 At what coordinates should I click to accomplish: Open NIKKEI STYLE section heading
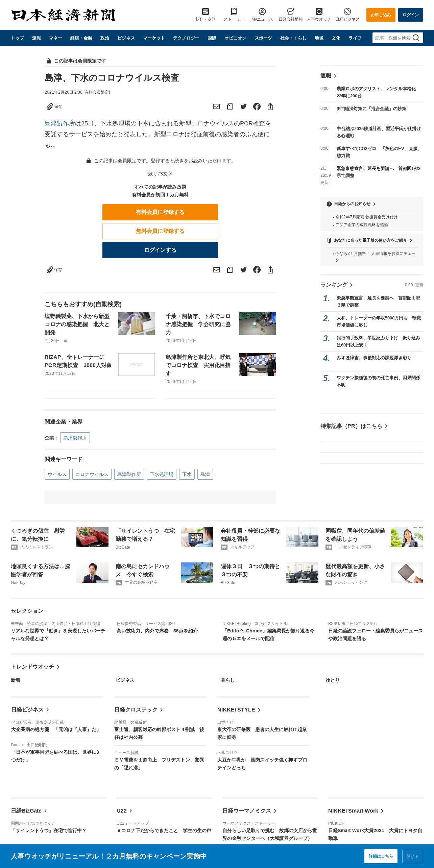[239, 710]
